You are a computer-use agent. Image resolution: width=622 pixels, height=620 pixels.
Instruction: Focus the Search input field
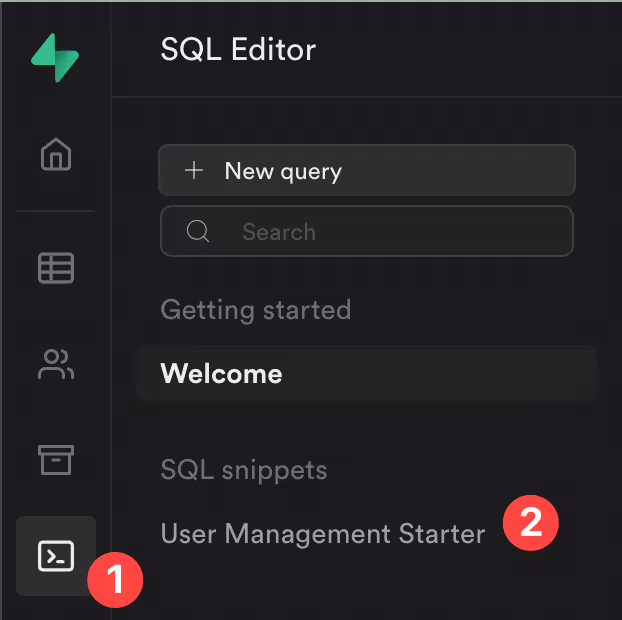click(x=367, y=231)
